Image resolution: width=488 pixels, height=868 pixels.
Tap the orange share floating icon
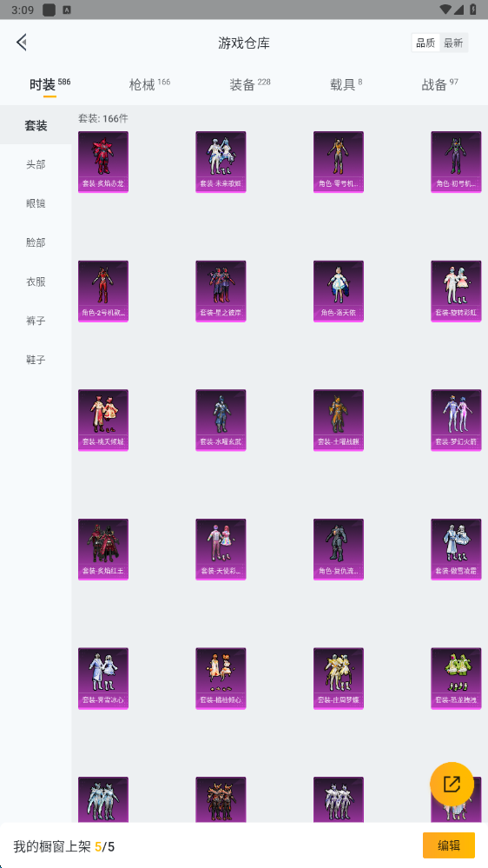click(x=452, y=784)
